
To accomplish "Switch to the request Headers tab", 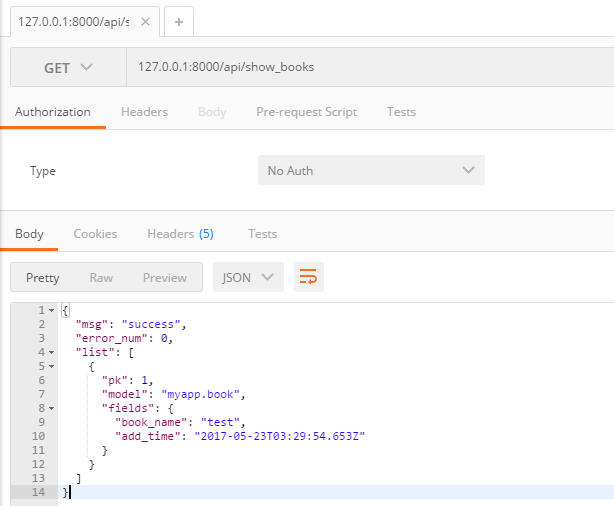I will 144,112.
